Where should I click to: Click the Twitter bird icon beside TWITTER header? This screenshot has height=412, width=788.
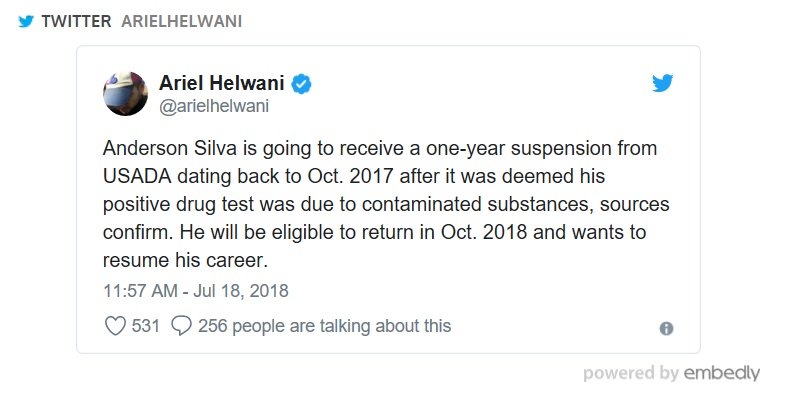pos(26,22)
